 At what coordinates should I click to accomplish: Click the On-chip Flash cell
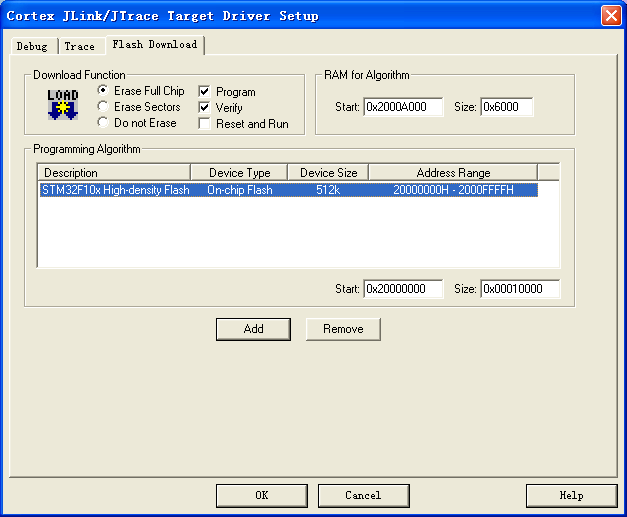[240, 190]
